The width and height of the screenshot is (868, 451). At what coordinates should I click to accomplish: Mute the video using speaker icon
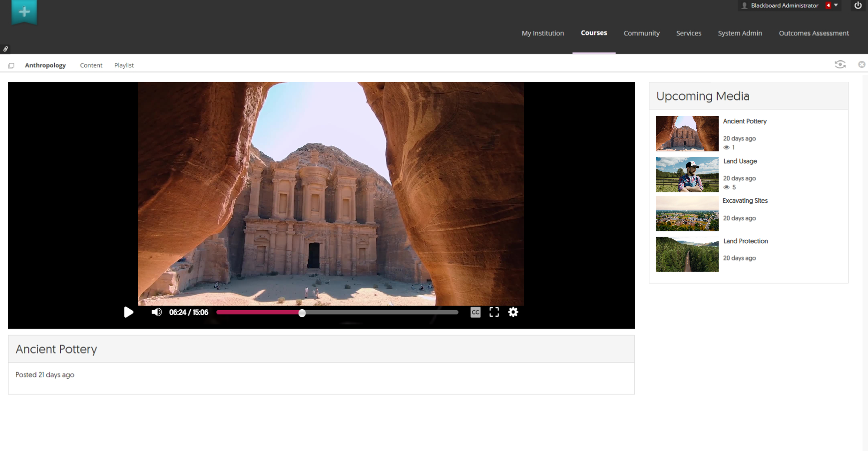pyautogui.click(x=157, y=312)
